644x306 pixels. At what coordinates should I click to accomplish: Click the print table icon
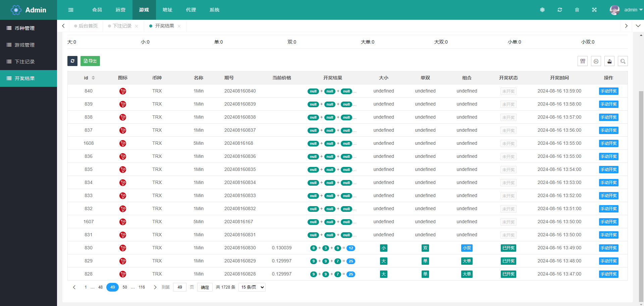596,61
